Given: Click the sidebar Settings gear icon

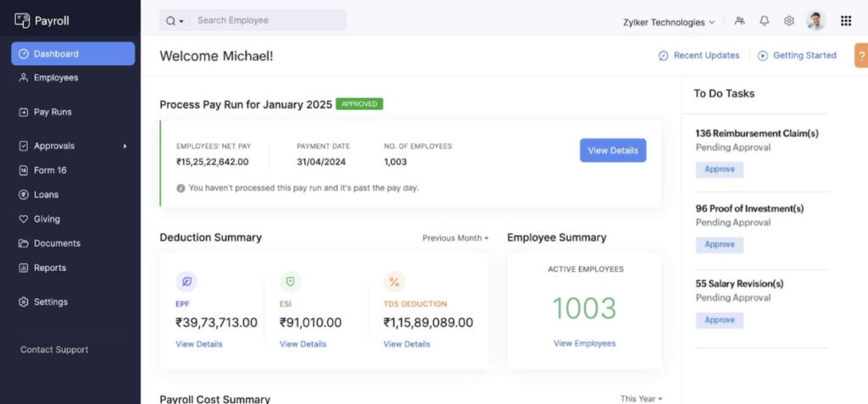Looking at the screenshot, I should 23,302.
